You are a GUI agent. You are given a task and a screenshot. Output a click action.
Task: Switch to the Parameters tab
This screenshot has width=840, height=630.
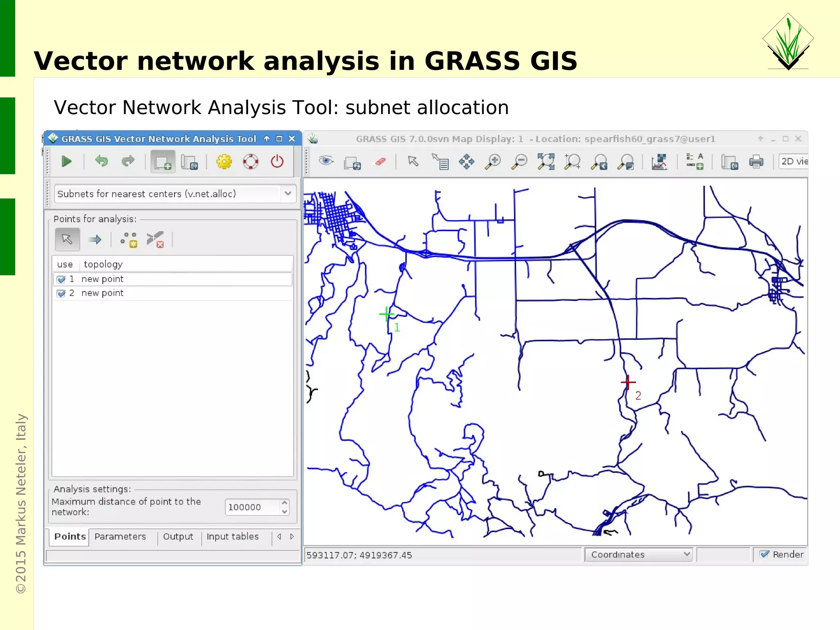[120, 537]
